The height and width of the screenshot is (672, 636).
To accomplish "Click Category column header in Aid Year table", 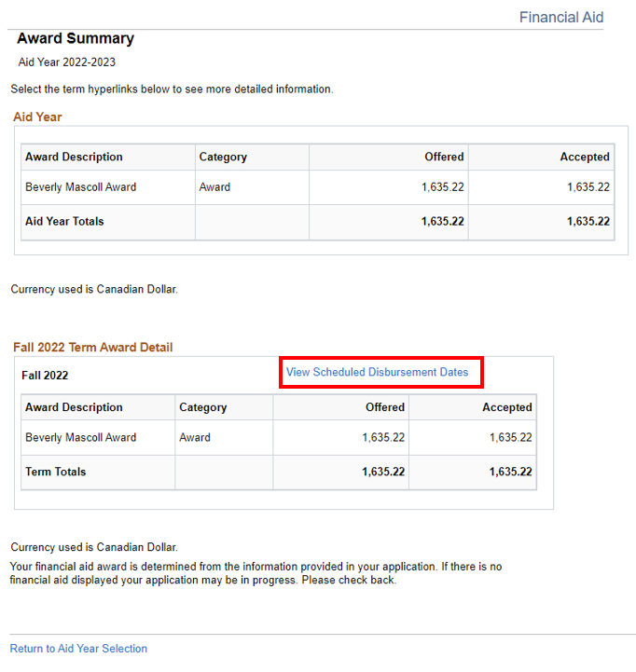I will (223, 158).
